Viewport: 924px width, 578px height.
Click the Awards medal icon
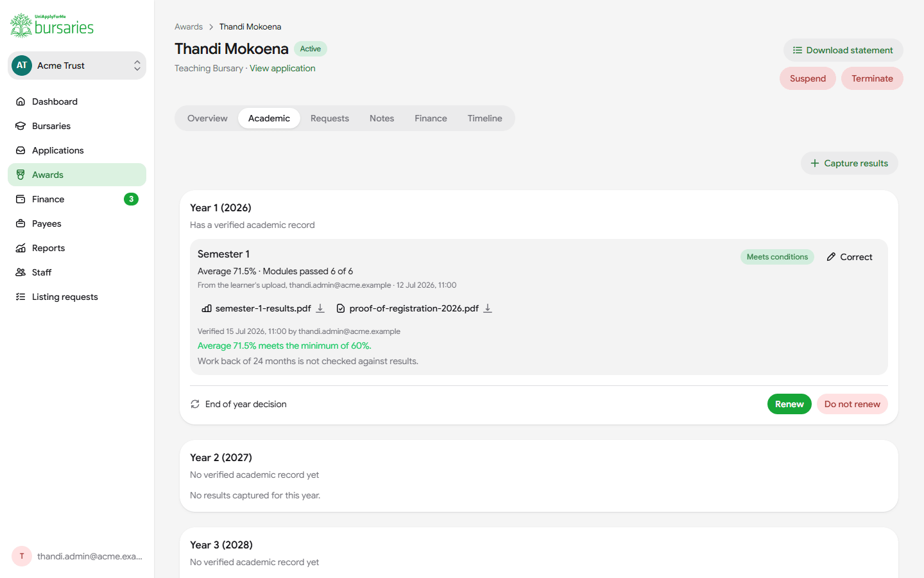click(21, 175)
